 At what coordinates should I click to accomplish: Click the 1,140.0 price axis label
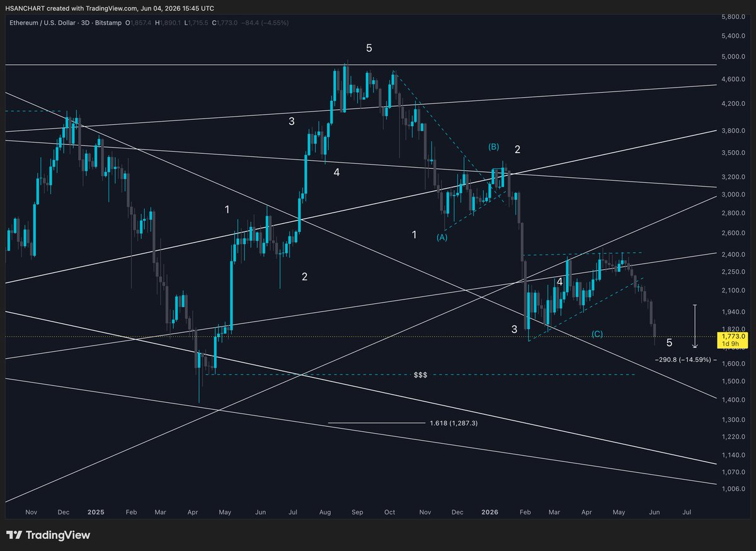point(733,455)
